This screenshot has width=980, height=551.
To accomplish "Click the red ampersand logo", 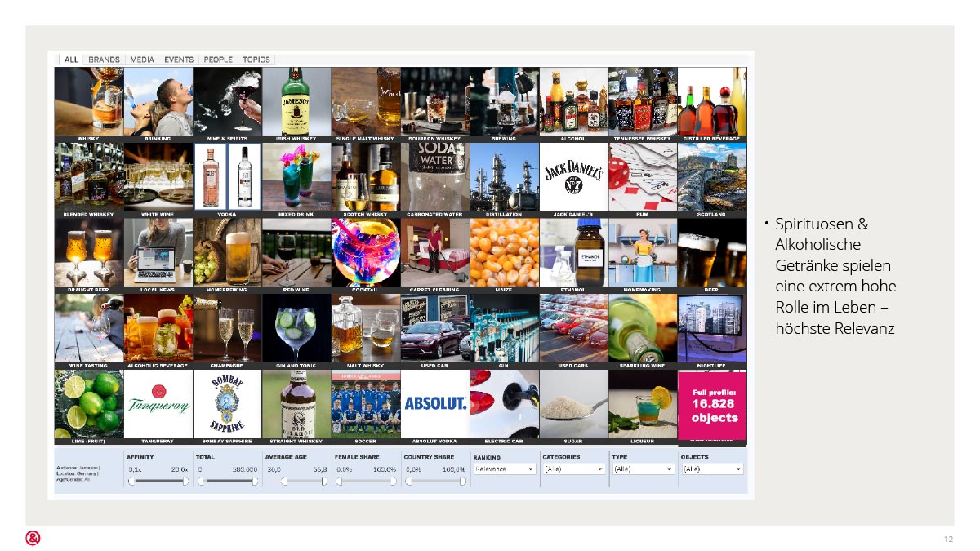I will [x=33, y=538].
